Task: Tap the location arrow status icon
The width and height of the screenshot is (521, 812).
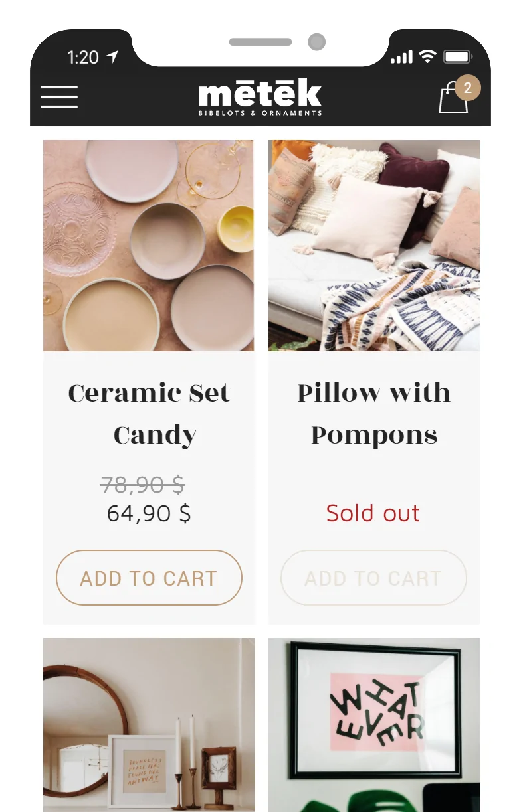Action: (111, 57)
